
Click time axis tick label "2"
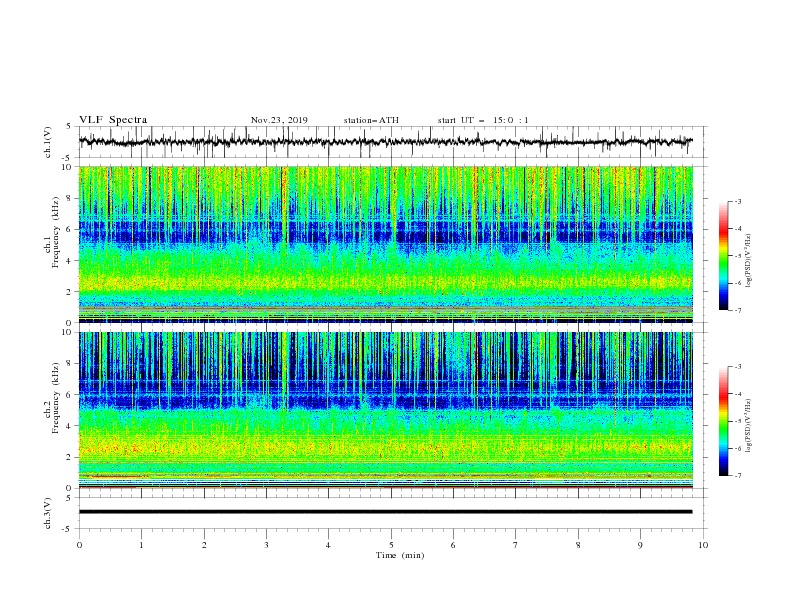[x=204, y=545]
